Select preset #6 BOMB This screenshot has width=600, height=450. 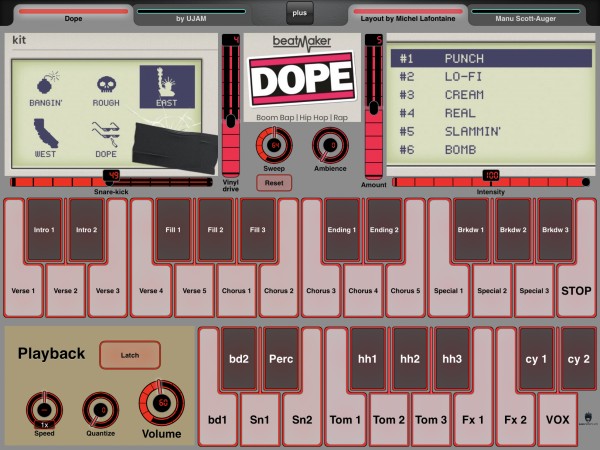coord(491,150)
